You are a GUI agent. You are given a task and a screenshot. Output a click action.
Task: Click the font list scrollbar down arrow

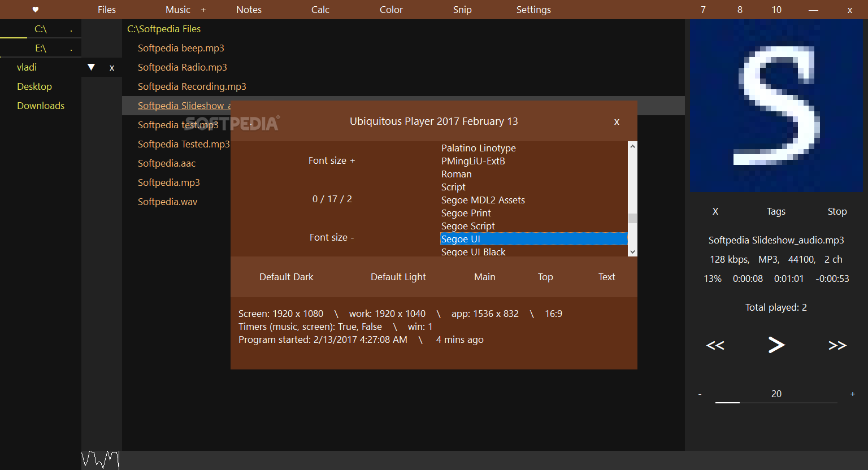(x=632, y=252)
